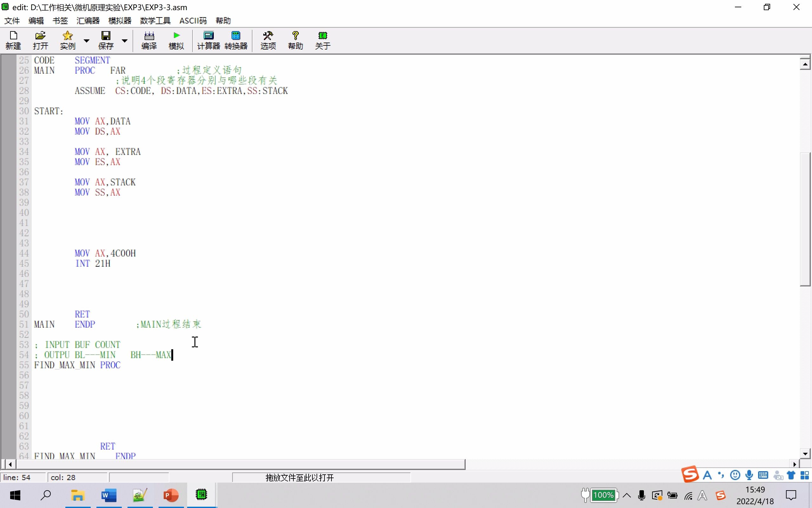
Task: Click the emu8086 chip taskbar icon
Action: [x=202, y=495]
